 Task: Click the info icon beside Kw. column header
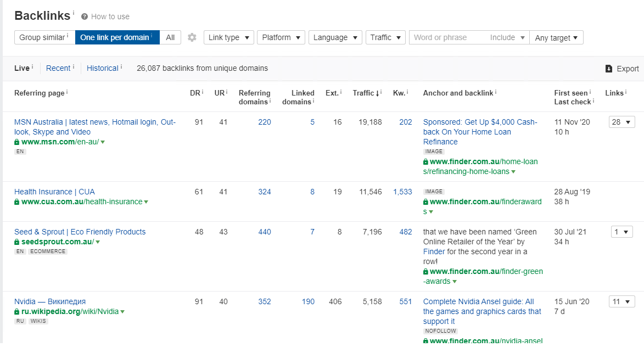click(x=407, y=92)
